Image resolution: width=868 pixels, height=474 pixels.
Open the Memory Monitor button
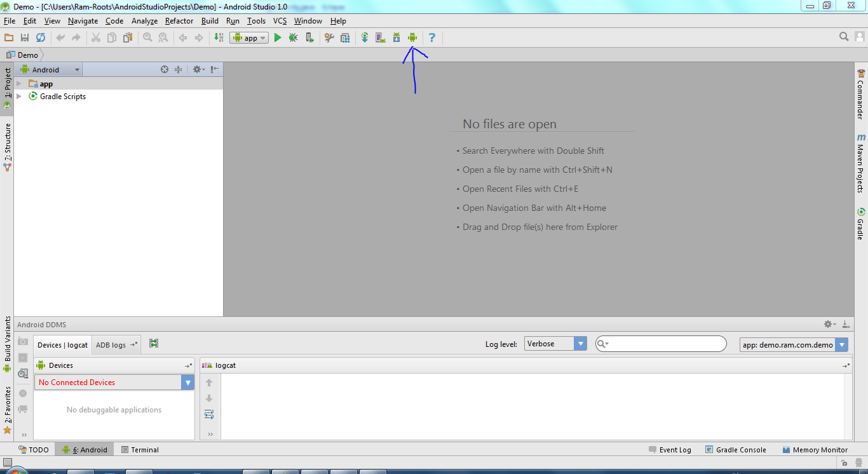pos(815,450)
